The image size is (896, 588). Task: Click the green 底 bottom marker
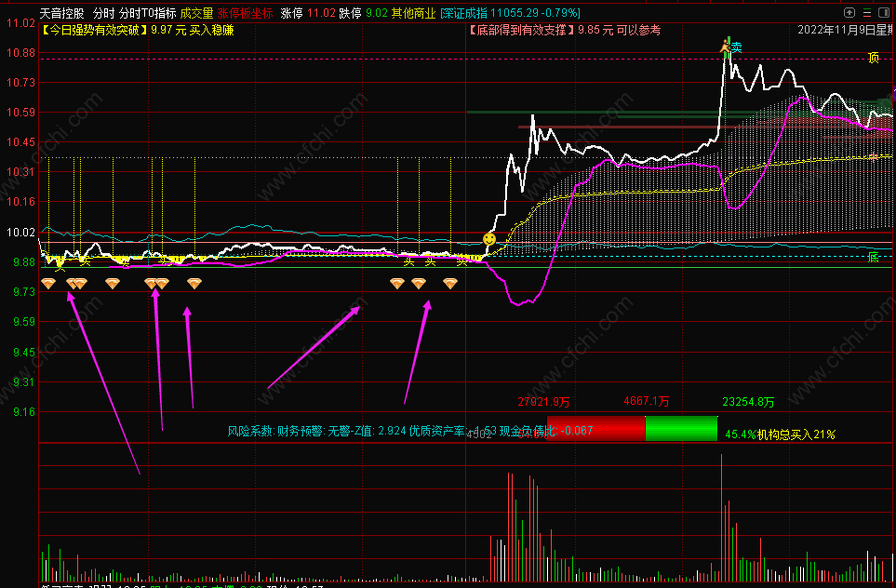coord(873,257)
